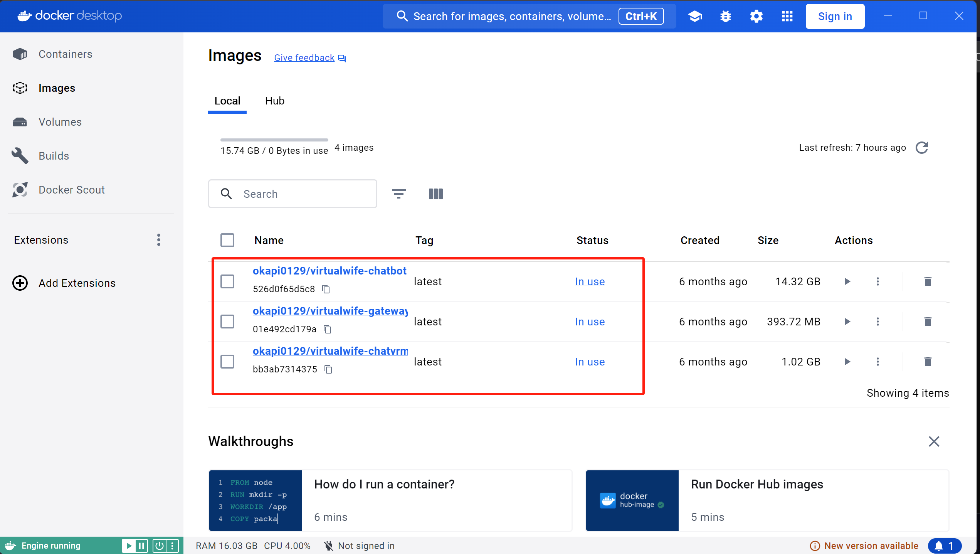Copy image ID 01e492cd179a
This screenshot has height=554, width=980.
[328, 329]
